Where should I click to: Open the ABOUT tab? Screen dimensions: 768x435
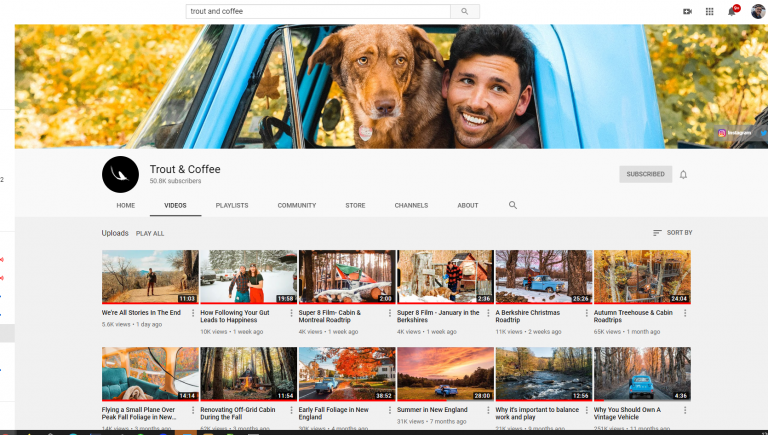pos(468,205)
